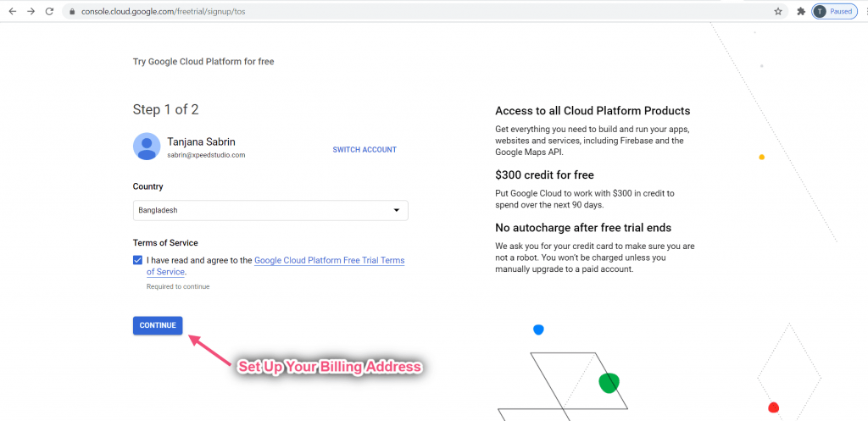
Task: Open the Country dropdown showing Bangladesh
Action: (x=270, y=210)
